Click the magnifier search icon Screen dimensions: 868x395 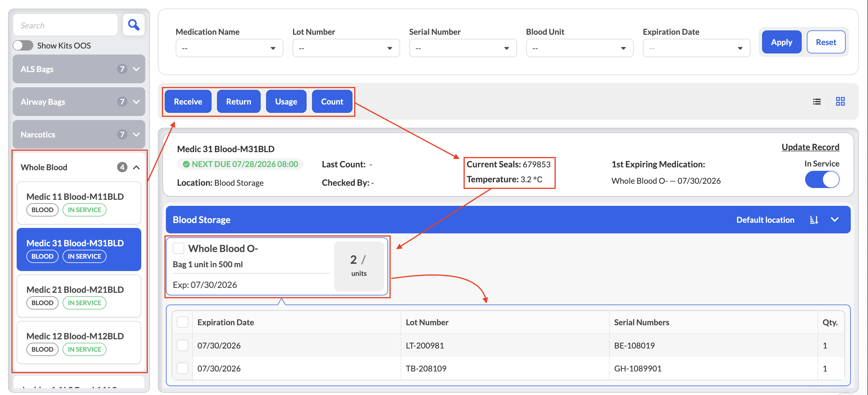pos(133,25)
